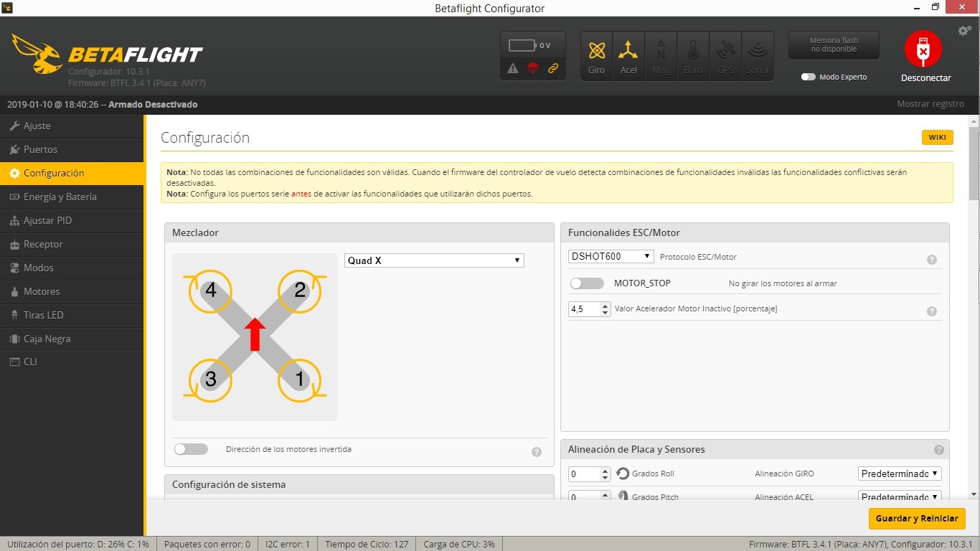Click the red 'antes' word in note
980x551 pixels.
coord(301,194)
